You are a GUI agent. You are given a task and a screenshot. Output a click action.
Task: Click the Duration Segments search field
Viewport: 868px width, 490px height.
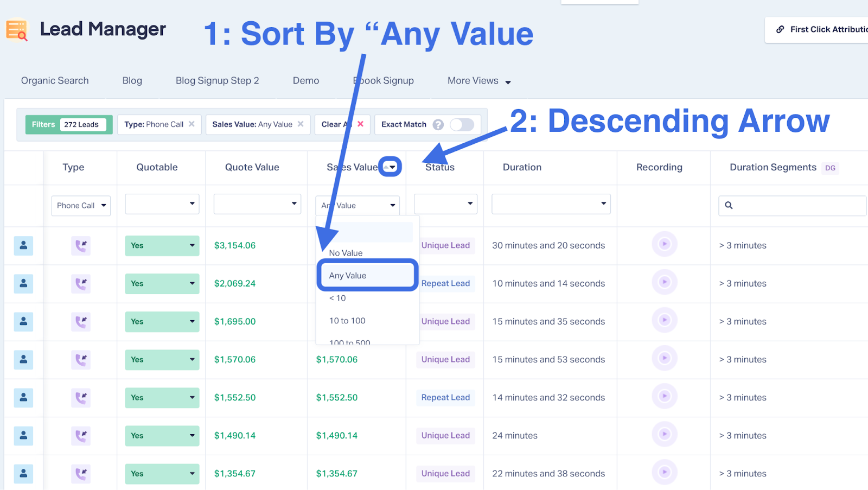coord(793,206)
